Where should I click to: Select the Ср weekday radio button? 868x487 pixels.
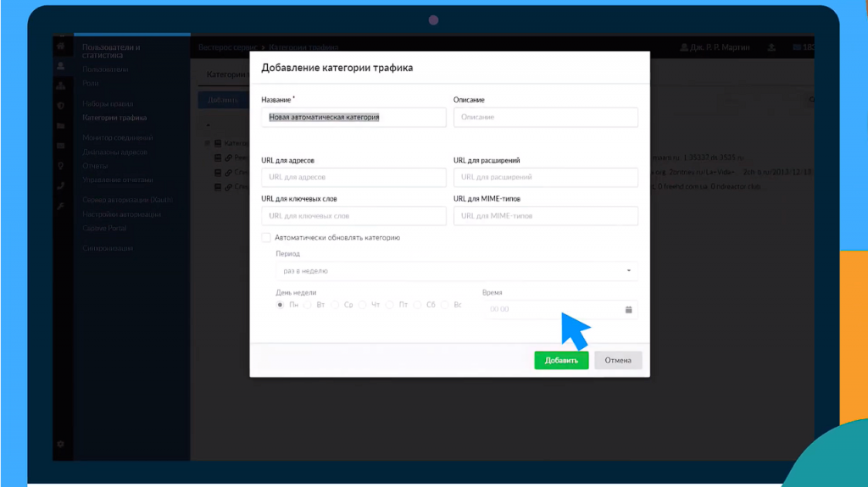(x=335, y=305)
